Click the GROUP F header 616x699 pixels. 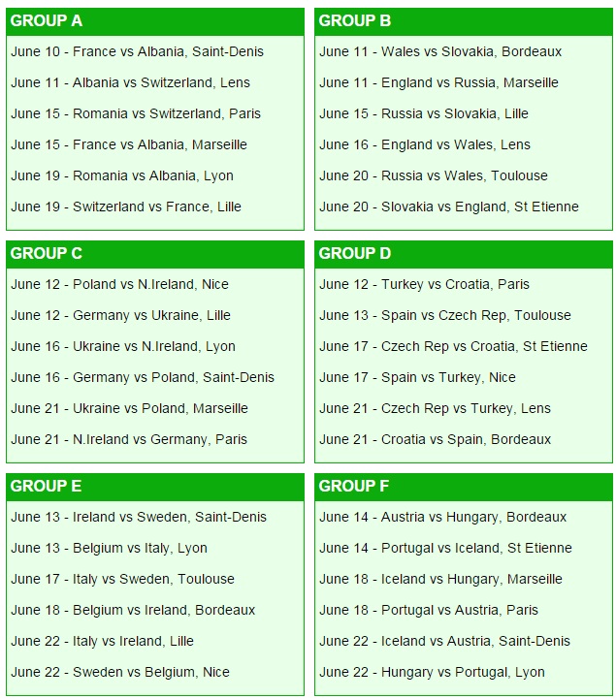(x=464, y=487)
